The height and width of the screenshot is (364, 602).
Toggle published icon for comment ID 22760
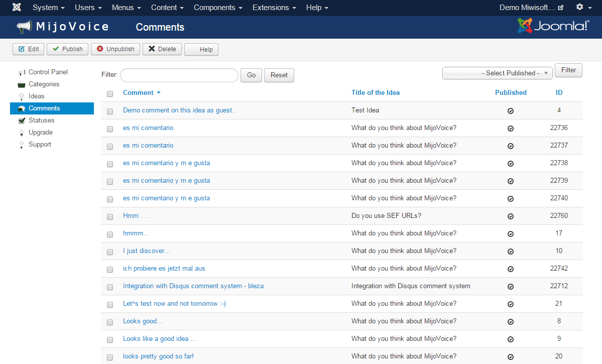coord(511,216)
